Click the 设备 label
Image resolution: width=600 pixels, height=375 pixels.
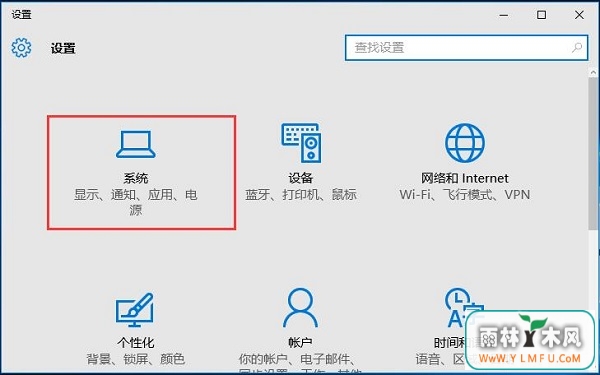coord(300,178)
